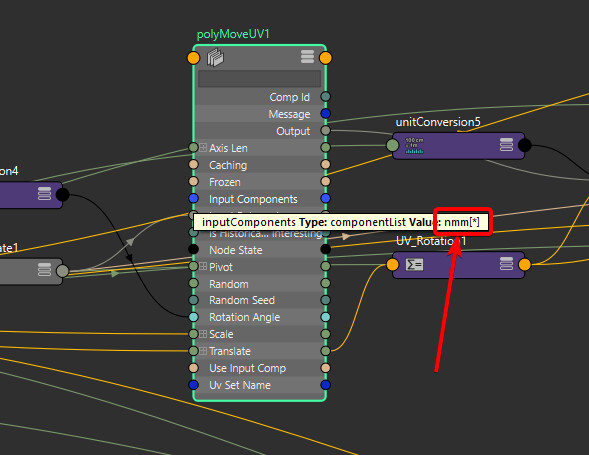The width and height of the screenshot is (589, 455).
Task: Click Pivot output port
Action: point(325,266)
